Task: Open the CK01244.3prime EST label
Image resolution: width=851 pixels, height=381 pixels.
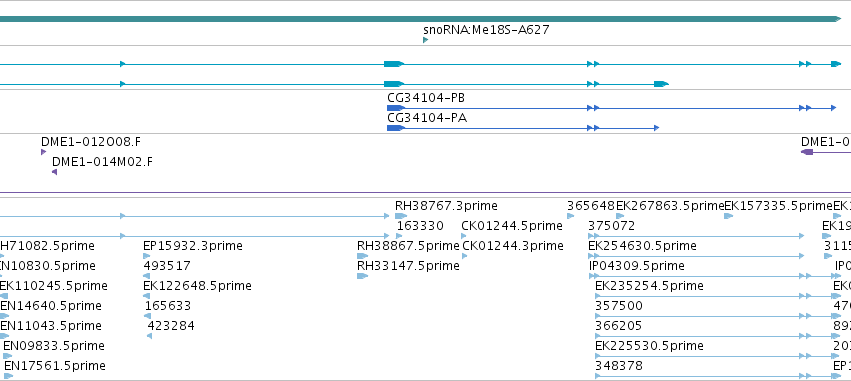Action: [513, 246]
